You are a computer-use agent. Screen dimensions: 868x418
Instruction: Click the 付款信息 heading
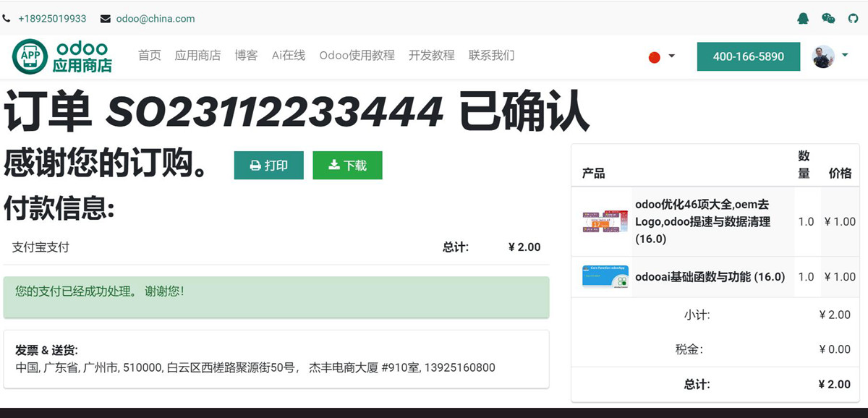coord(59,208)
